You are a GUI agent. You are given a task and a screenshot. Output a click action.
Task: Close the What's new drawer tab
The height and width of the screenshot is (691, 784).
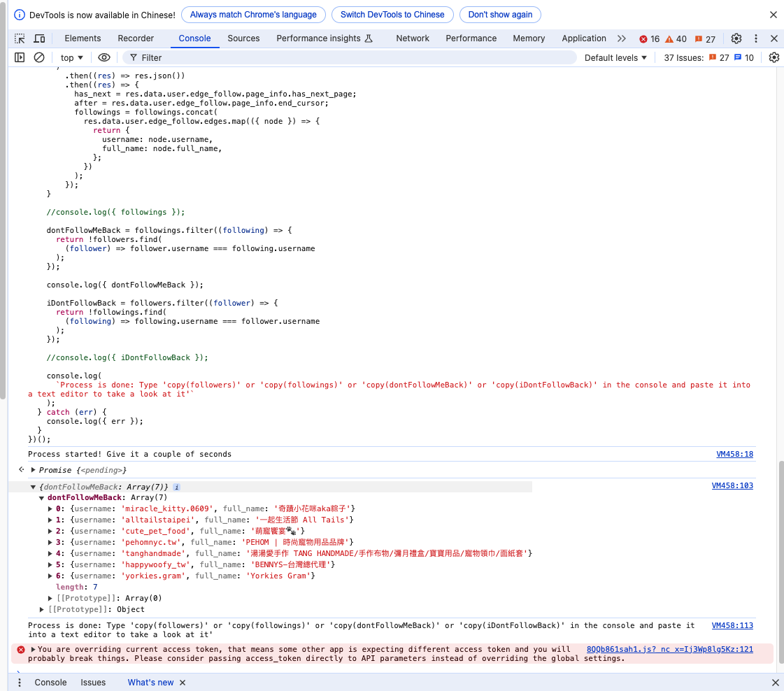183,683
